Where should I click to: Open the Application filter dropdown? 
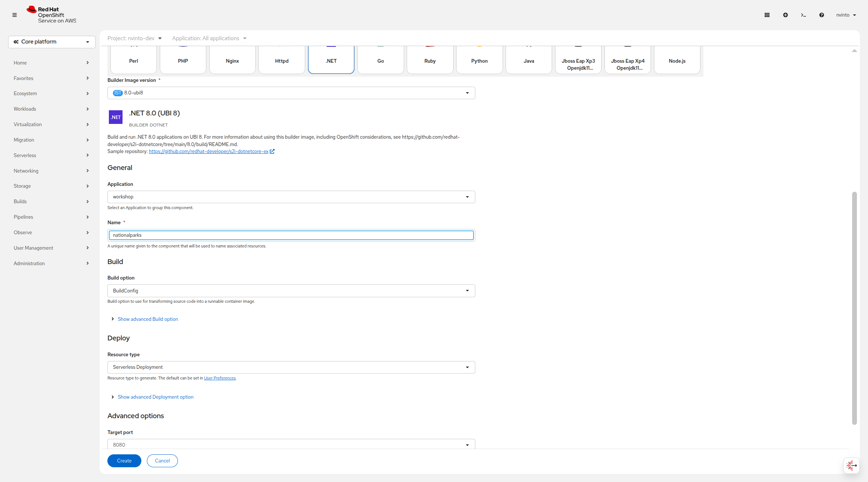[x=209, y=38]
